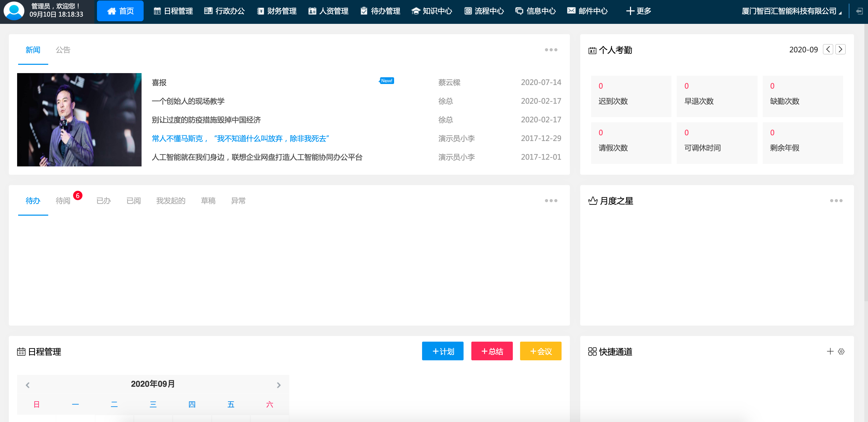Open the todo panel more-options dots
Image resolution: width=868 pixels, height=422 pixels.
click(x=551, y=201)
